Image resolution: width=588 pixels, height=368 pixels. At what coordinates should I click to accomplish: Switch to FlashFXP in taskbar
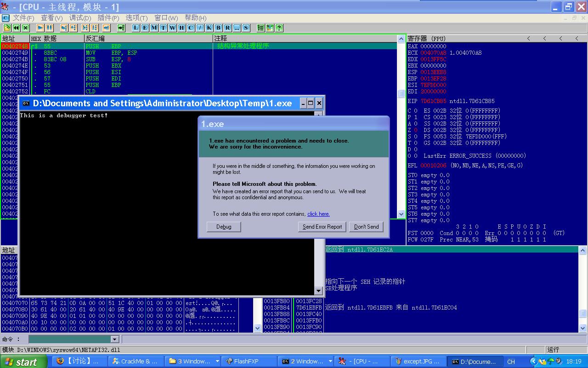tap(248, 362)
